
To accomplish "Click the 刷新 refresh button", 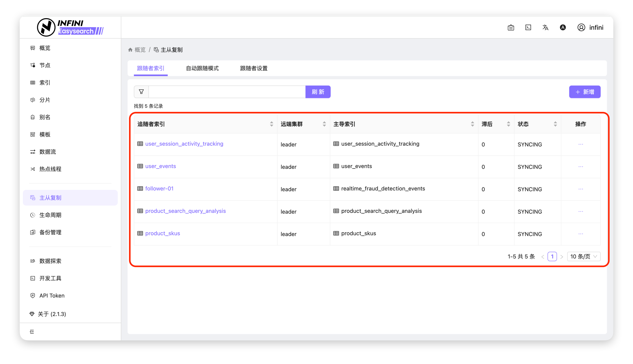I will point(318,92).
